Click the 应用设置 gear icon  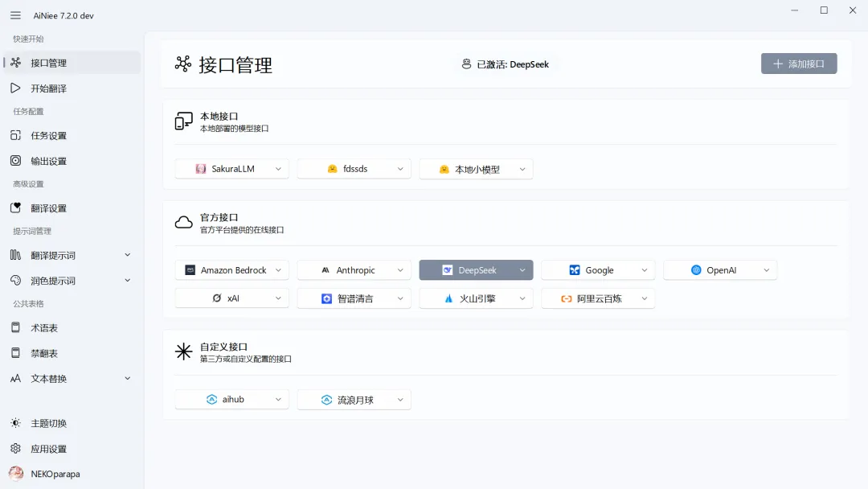pyautogui.click(x=15, y=449)
